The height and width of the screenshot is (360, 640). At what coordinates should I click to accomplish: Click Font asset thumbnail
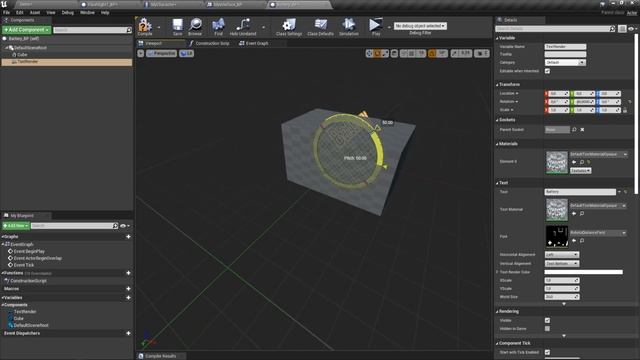click(557, 237)
